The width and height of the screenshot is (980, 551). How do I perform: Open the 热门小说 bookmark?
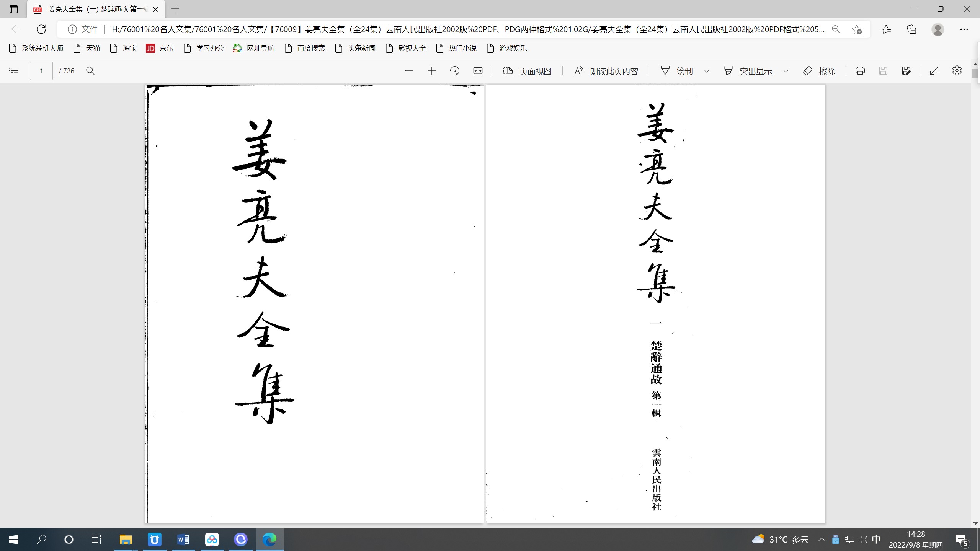(456, 48)
